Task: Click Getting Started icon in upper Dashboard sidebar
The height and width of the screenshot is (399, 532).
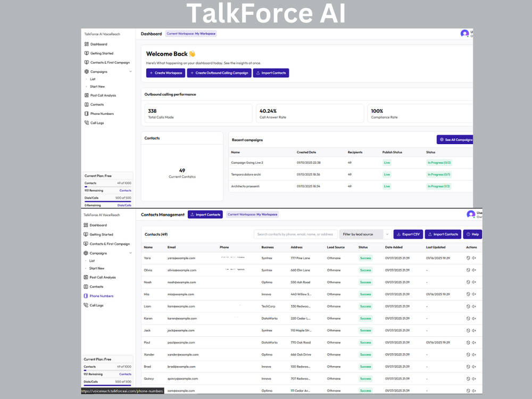Action: pyautogui.click(x=87, y=53)
